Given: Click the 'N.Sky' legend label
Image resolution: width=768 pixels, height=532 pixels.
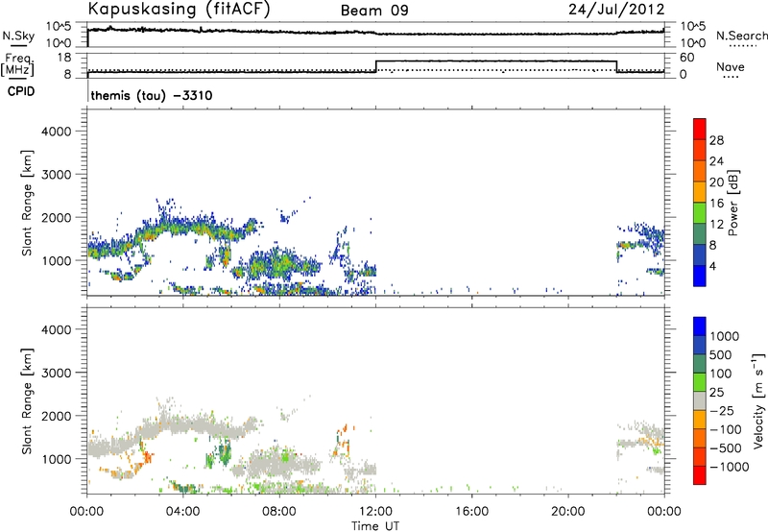Looking at the screenshot, I should (x=18, y=36).
